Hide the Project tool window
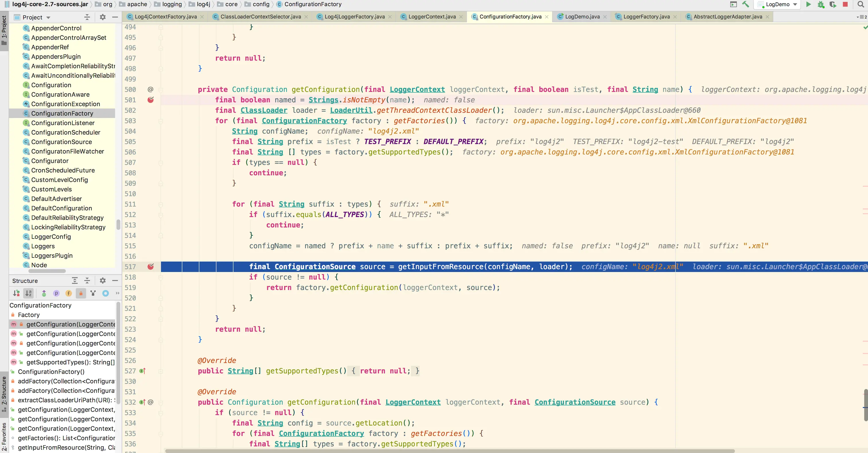Screen dimensions: 868x453 tap(115, 17)
